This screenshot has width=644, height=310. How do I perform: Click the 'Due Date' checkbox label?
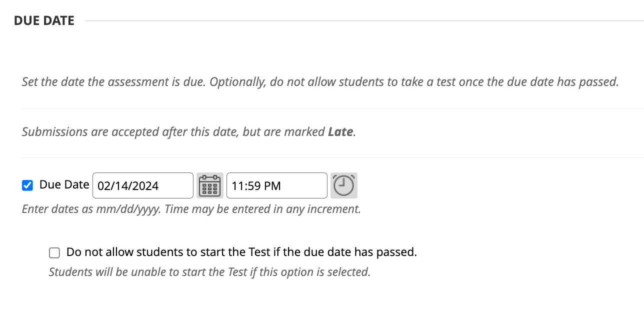pyautogui.click(x=64, y=184)
